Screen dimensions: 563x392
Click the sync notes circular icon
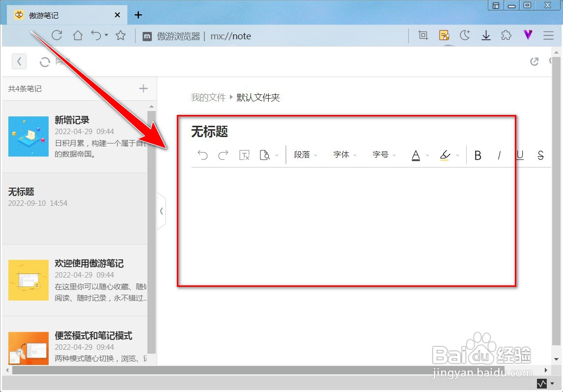pyautogui.click(x=45, y=62)
